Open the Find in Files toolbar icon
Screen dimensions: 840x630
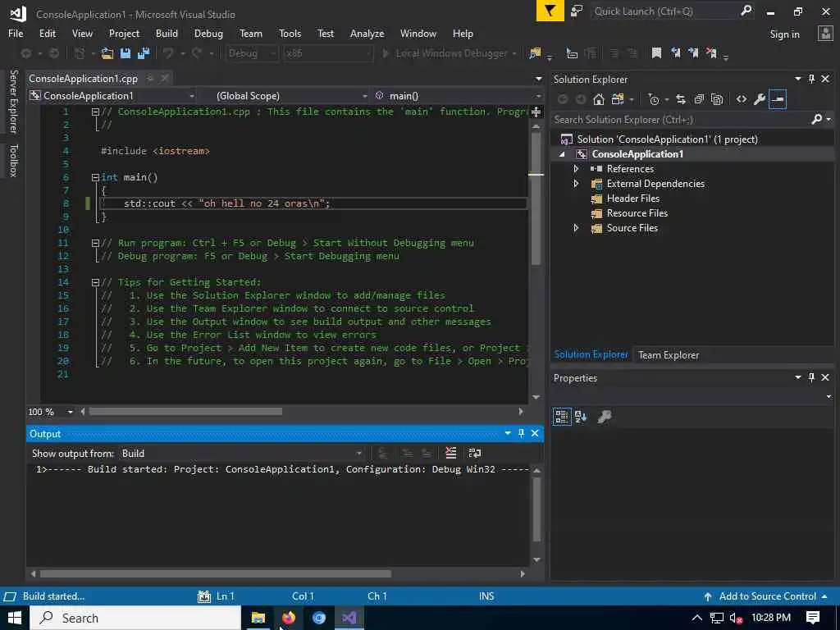(535, 53)
